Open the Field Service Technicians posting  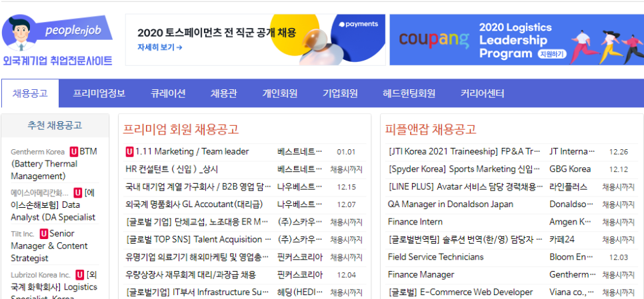[x=436, y=257]
